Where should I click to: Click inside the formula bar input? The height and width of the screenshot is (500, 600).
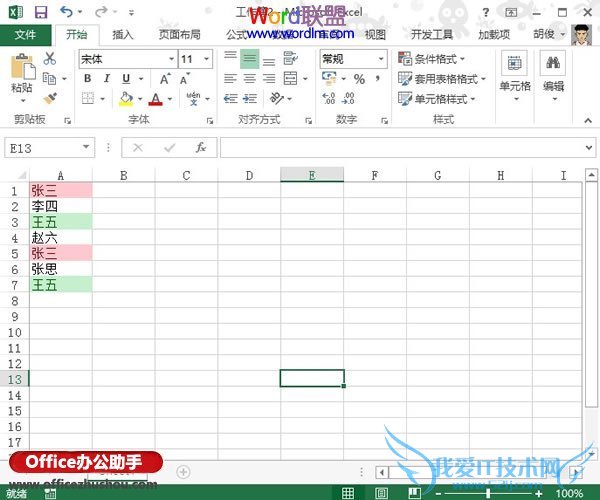pyautogui.click(x=401, y=147)
